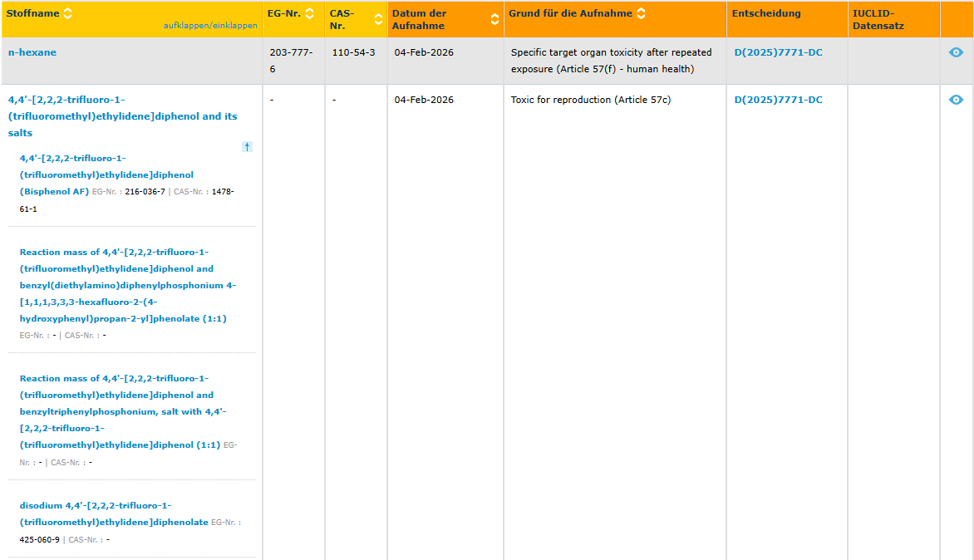Open D(2025)7771-DC decision for diphenol salts
974x560 pixels.
coord(778,100)
